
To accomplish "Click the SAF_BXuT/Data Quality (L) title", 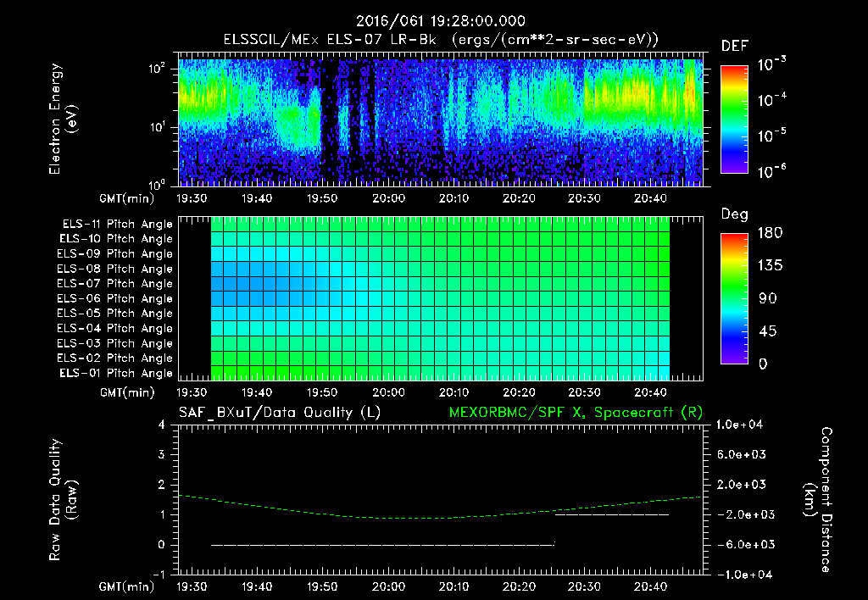I will (x=280, y=413).
